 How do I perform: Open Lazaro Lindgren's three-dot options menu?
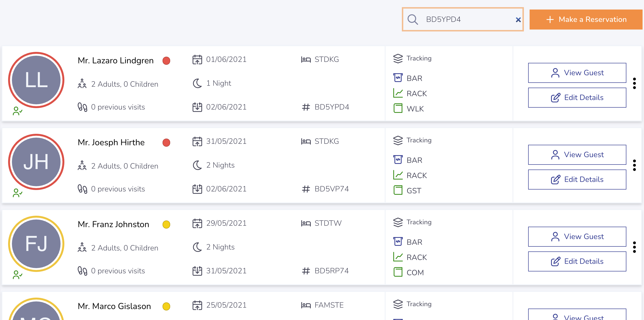pyautogui.click(x=634, y=83)
